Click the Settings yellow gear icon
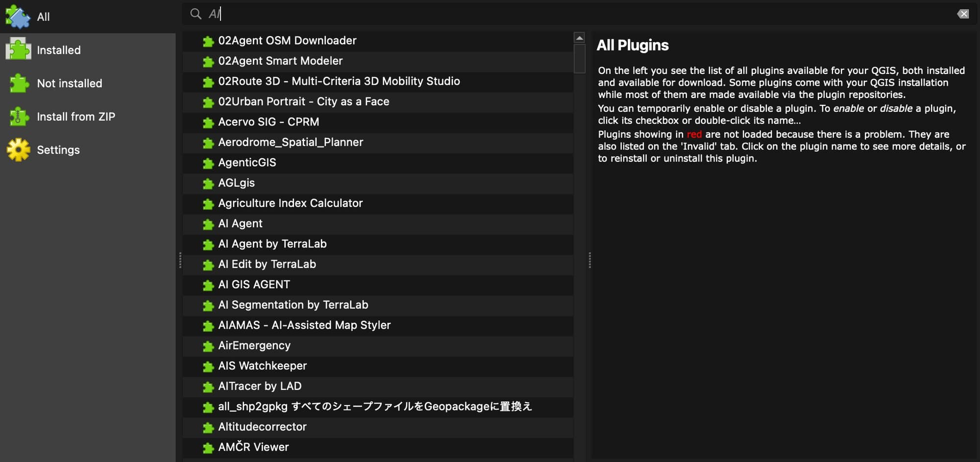Screen dimensions: 980x462 (x=19, y=150)
